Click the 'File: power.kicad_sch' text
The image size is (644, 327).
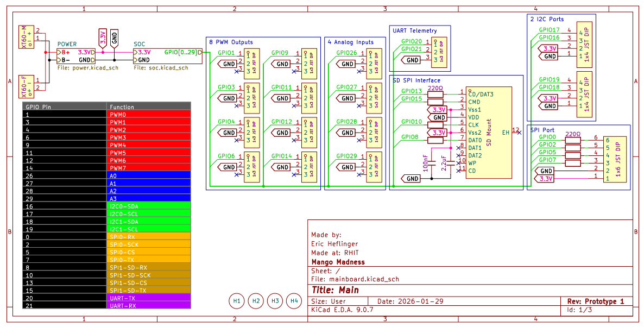pyautogui.click(x=87, y=68)
